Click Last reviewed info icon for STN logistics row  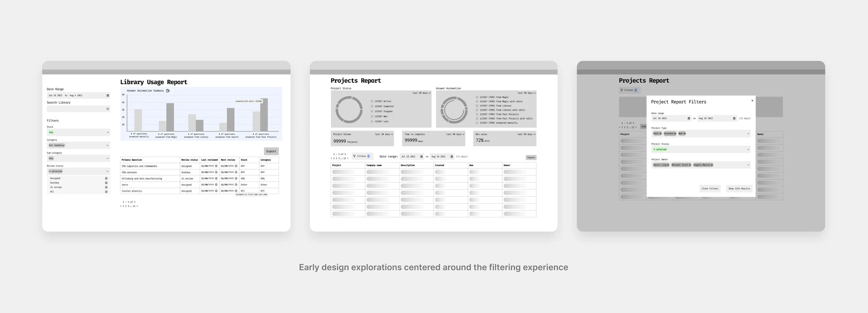216,166
